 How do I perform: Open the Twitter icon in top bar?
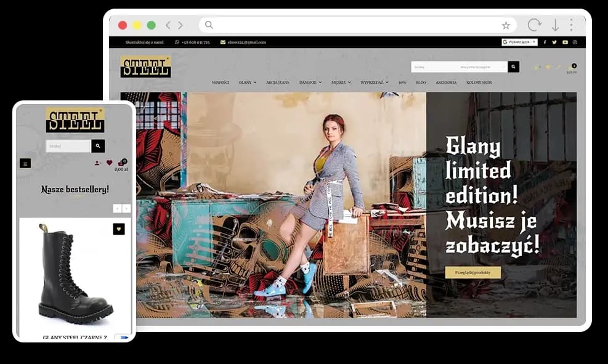[554, 42]
